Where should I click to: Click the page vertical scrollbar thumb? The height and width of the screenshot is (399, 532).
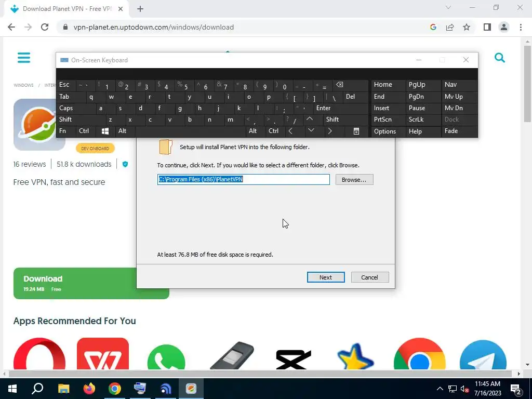[x=527, y=84]
